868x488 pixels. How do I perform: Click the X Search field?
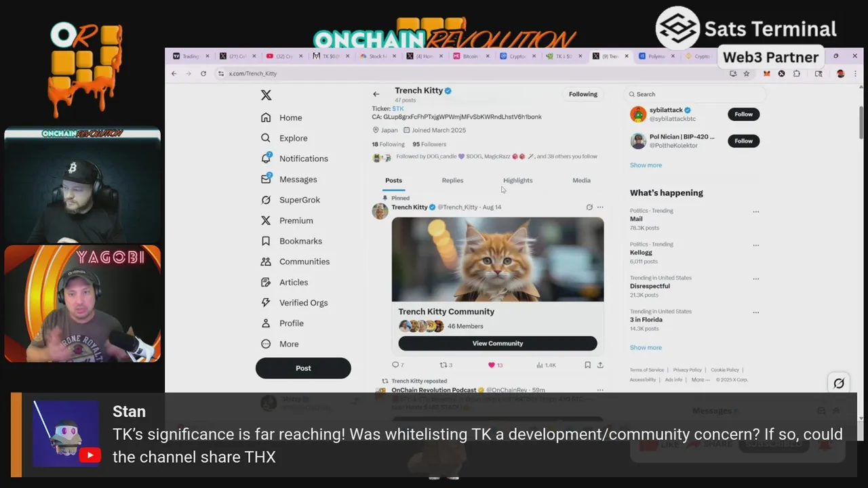[694, 94]
